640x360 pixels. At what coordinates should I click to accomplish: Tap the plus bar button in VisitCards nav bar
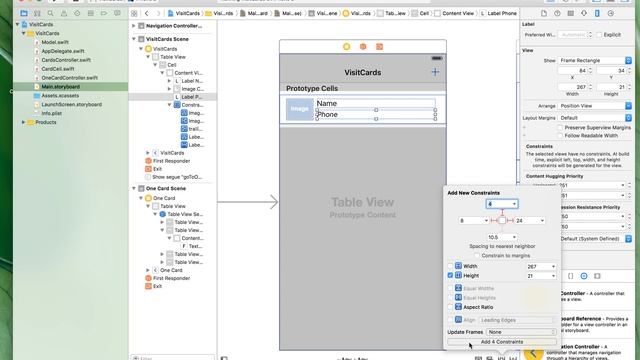(435, 72)
